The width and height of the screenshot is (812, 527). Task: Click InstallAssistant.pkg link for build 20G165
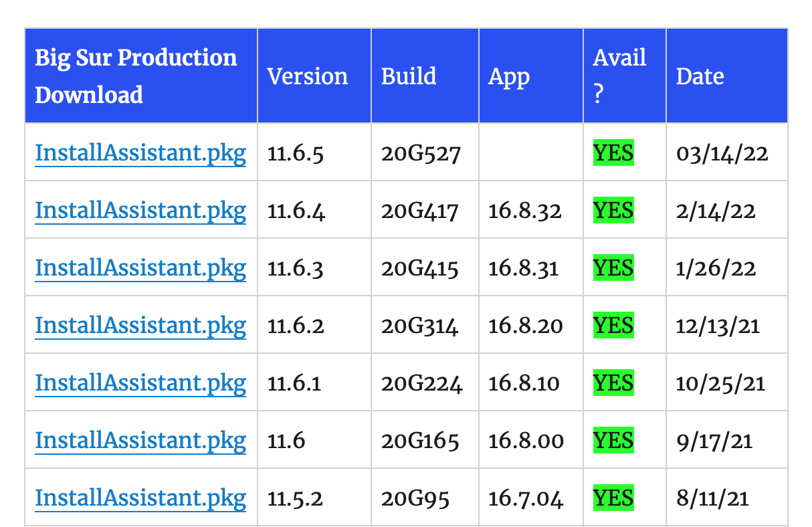(x=140, y=441)
